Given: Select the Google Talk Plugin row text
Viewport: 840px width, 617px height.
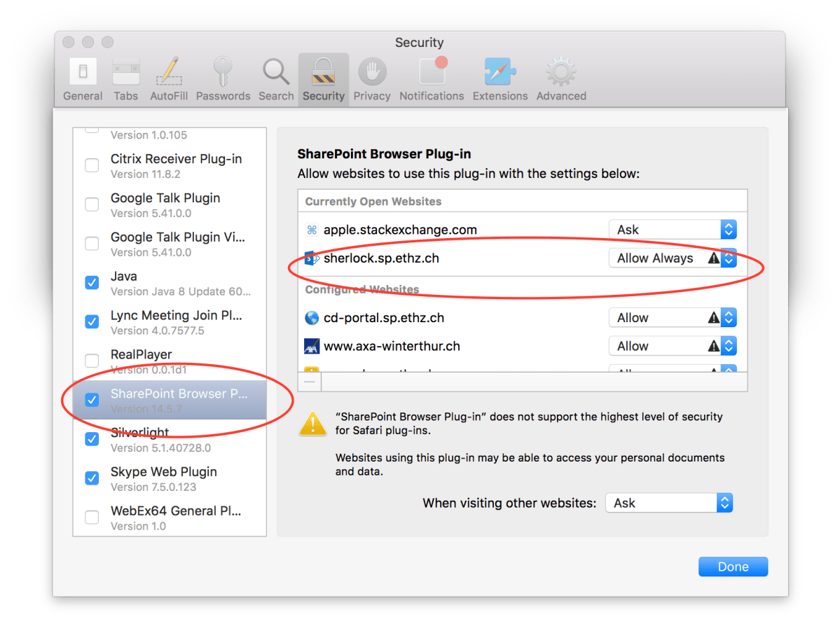Looking at the screenshot, I should (165, 198).
